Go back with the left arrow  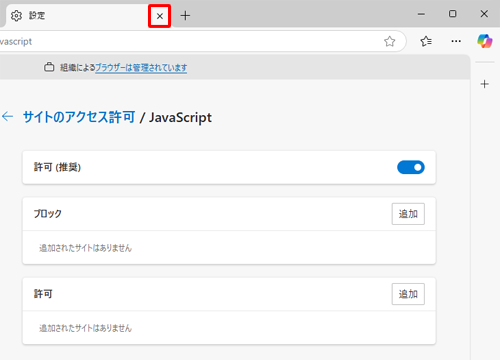(7, 116)
